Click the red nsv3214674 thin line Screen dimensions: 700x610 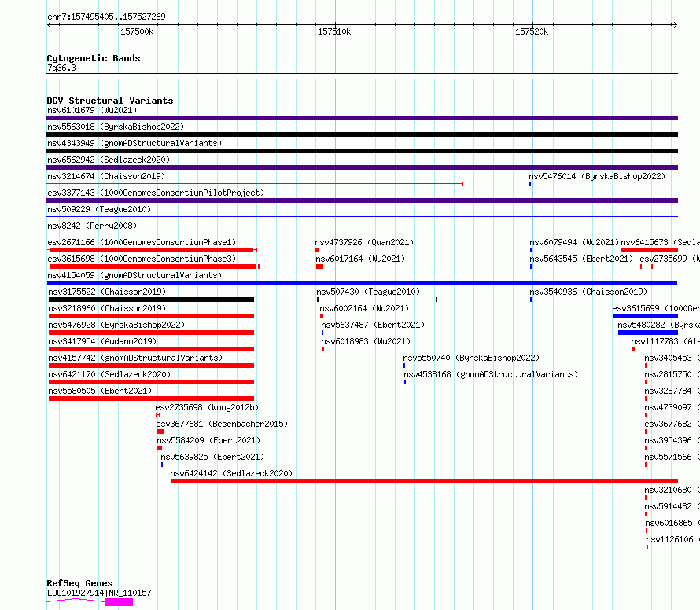point(255,184)
